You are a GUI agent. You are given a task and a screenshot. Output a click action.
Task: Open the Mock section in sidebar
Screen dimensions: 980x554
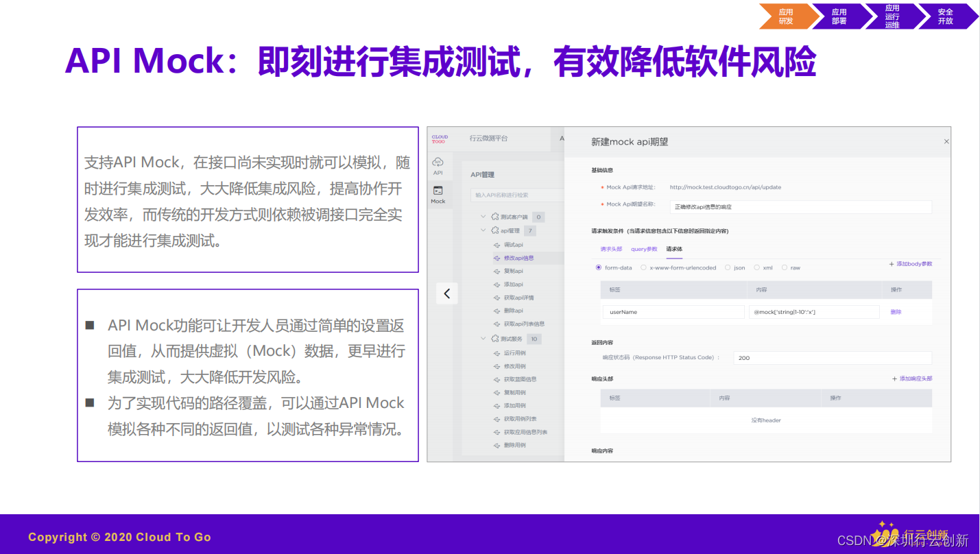pos(438,195)
